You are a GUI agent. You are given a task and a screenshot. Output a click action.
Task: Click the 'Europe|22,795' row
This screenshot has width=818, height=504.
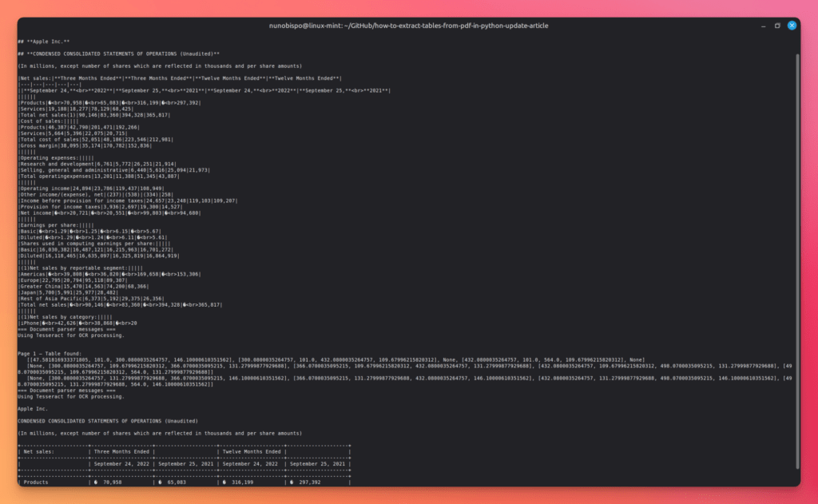73,280
